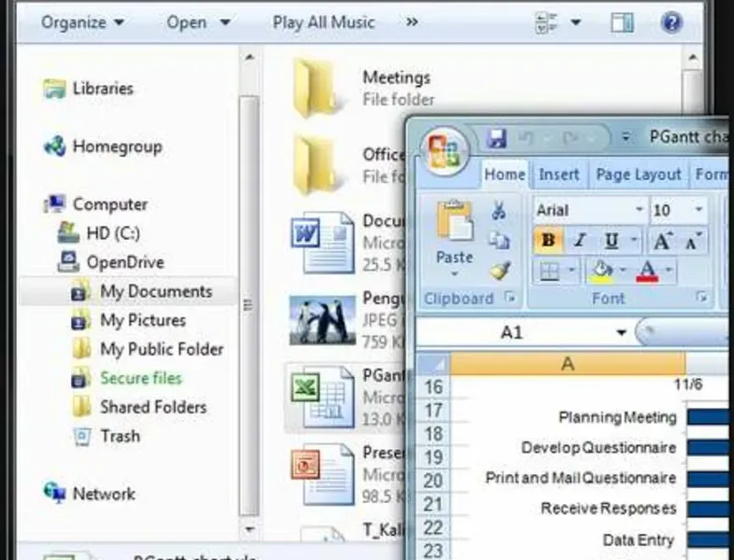This screenshot has width=734, height=560.
Task: Open view options dropdown arrow in Explorer
Action: click(576, 22)
